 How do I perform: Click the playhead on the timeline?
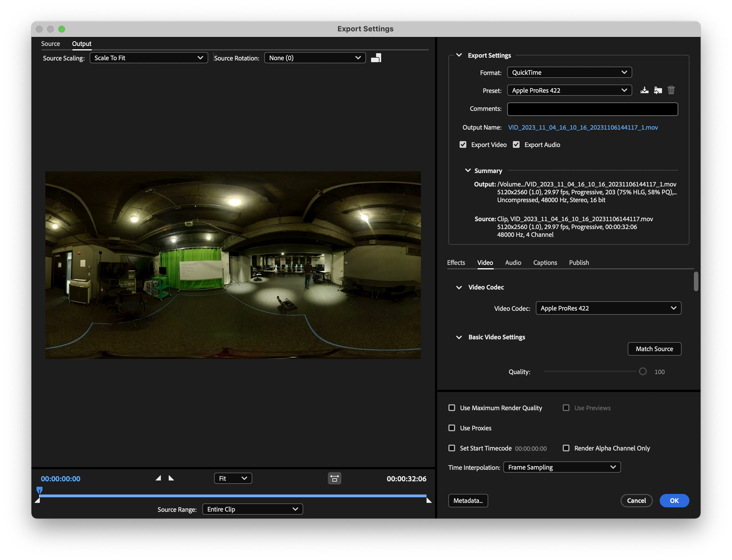pos(39,490)
